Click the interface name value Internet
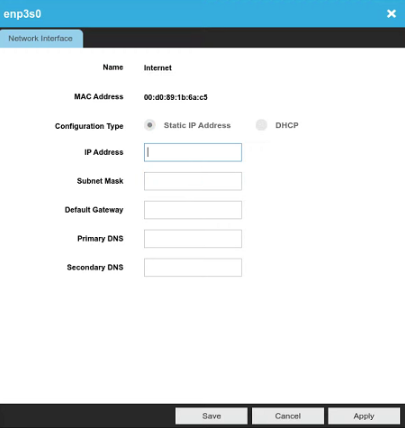Viewport: 405px width, 428px height. tap(158, 68)
